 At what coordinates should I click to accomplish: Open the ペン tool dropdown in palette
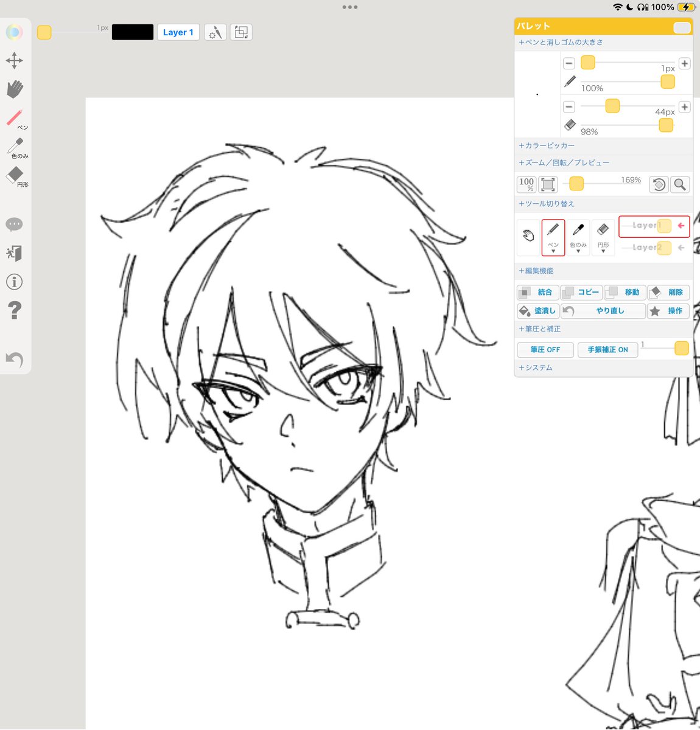pos(553,238)
